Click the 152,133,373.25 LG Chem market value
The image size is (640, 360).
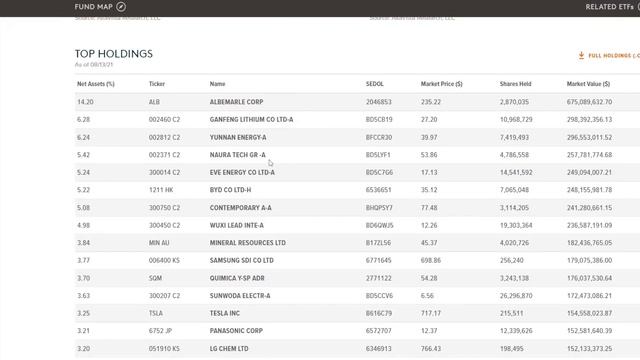(x=589, y=349)
